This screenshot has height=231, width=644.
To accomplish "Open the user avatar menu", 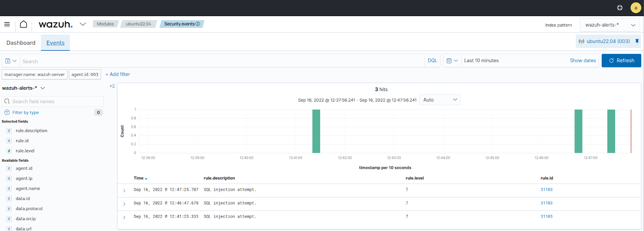I will click(636, 8).
